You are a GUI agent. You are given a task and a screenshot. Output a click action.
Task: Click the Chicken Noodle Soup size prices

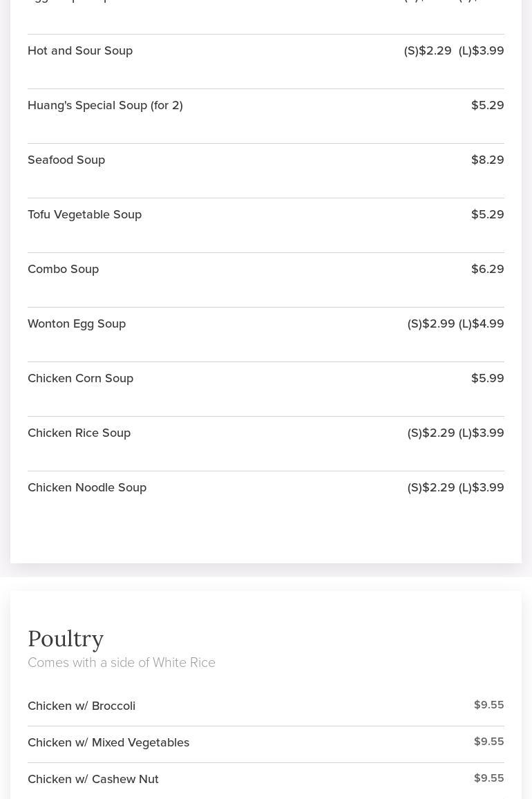(455, 487)
